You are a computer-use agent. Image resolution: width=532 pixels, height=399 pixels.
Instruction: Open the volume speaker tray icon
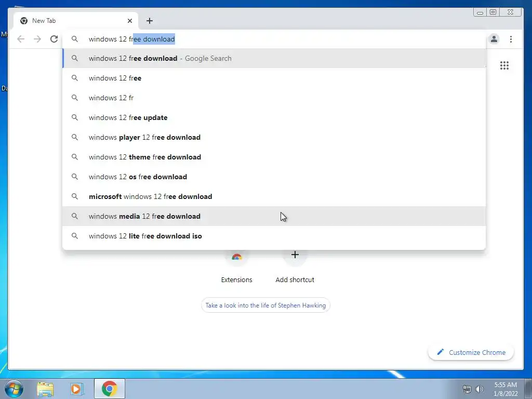pyautogui.click(x=479, y=389)
